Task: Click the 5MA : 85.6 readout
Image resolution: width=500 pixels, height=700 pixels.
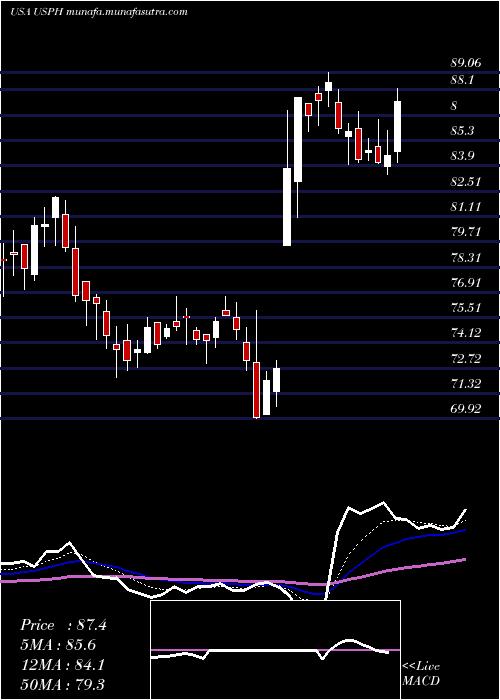Action: 58,645
